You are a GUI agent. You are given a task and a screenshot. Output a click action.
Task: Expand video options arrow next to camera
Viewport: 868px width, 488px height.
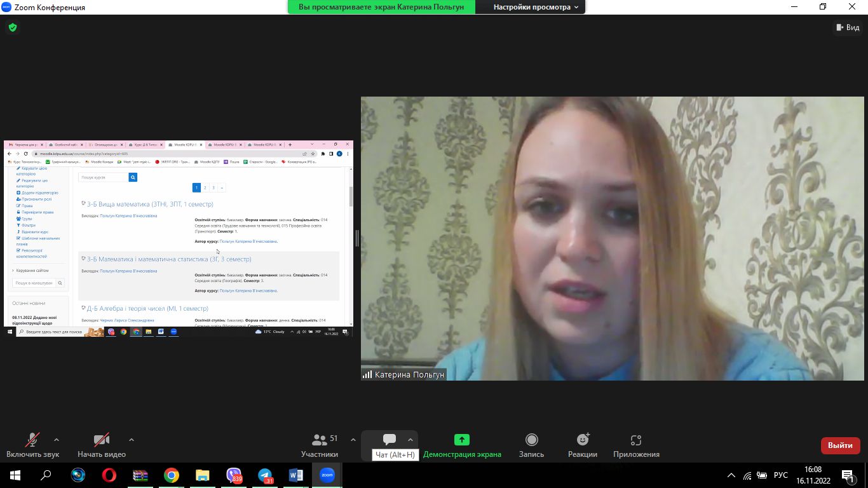(132, 440)
